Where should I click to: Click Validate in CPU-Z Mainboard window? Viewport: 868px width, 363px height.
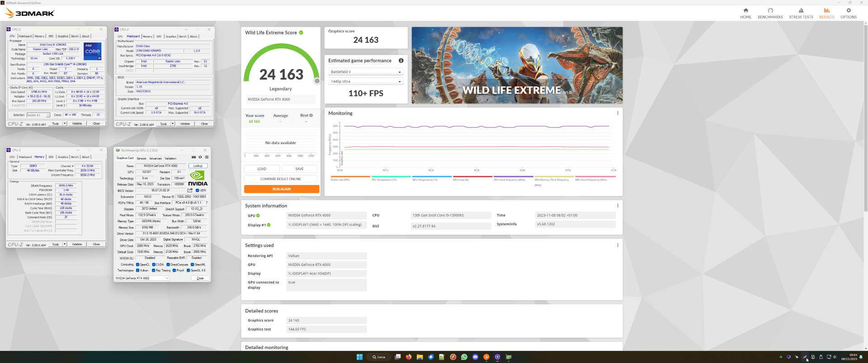pyautogui.click(x=185, y=124)
